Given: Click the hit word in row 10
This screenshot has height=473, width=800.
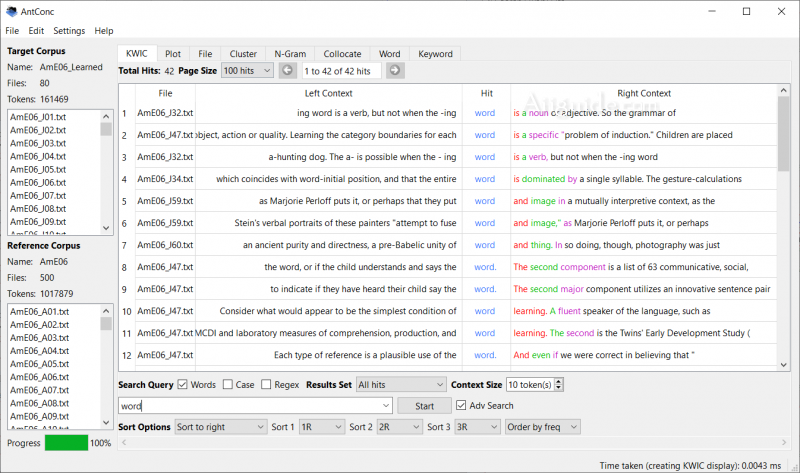Looking at the screenshot, I should [485, 311].
